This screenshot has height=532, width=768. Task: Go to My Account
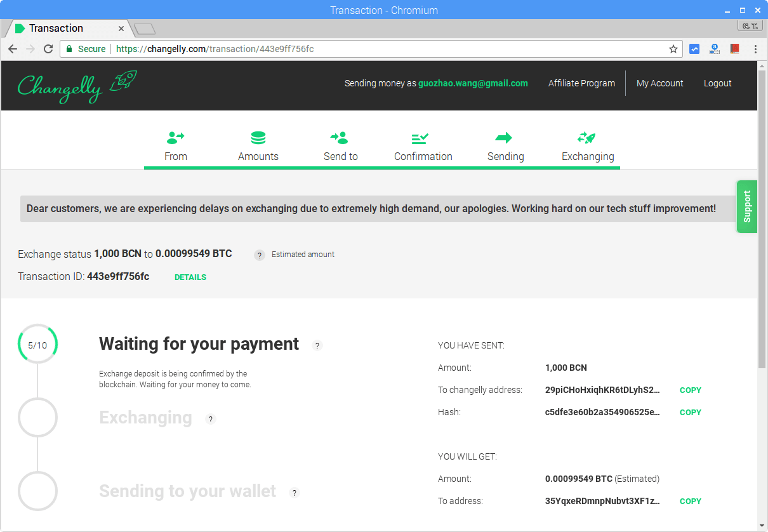click(x=660, y=83)
